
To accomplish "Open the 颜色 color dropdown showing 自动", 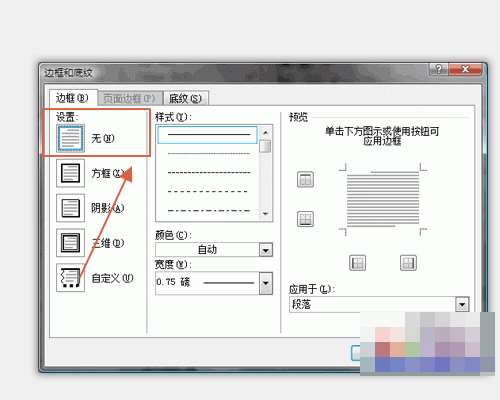I will click(214, 249).
